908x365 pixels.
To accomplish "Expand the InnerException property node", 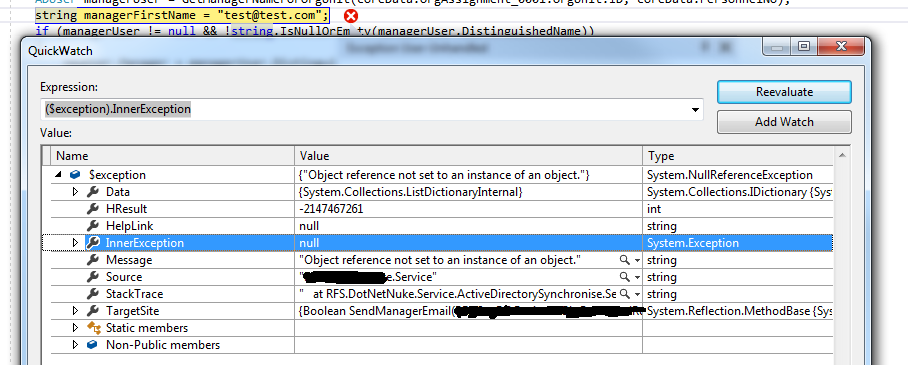I will [x=75, y=243].
